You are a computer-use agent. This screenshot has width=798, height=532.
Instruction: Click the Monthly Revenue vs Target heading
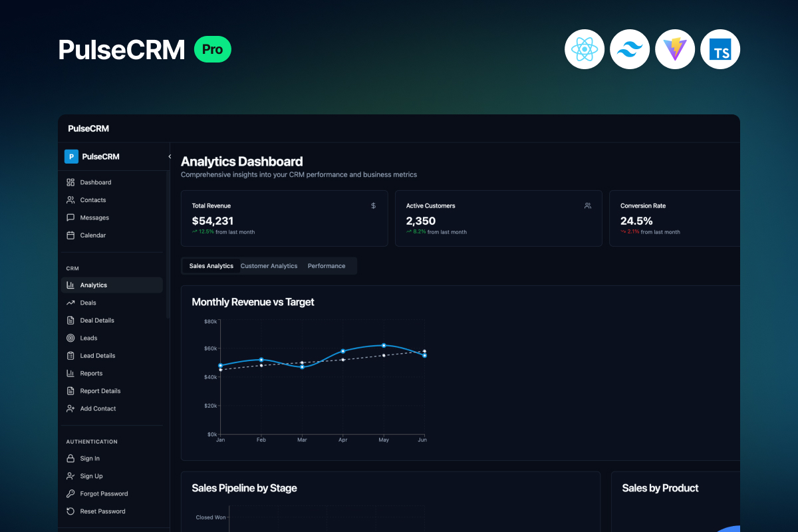click(x=253, y=302)
